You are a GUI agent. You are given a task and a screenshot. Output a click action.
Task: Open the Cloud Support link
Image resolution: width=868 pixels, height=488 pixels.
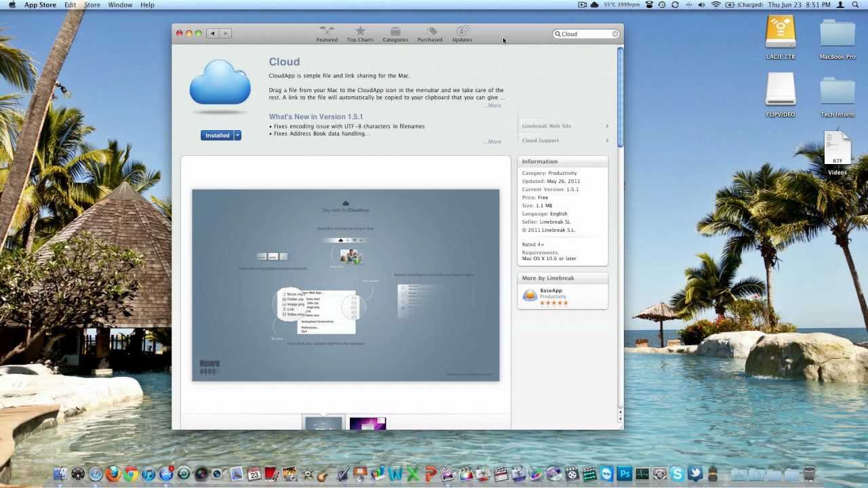(x=565, y=140)
